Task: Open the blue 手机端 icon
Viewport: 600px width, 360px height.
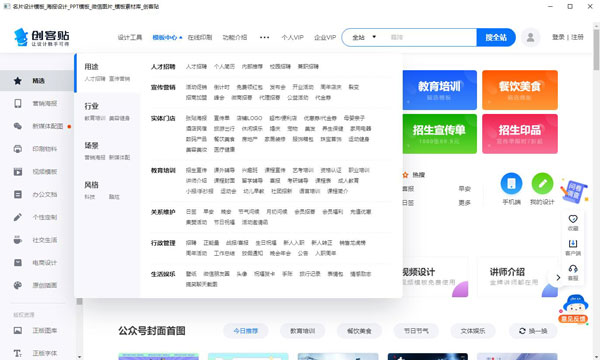Action: click(x=511, y=184)
